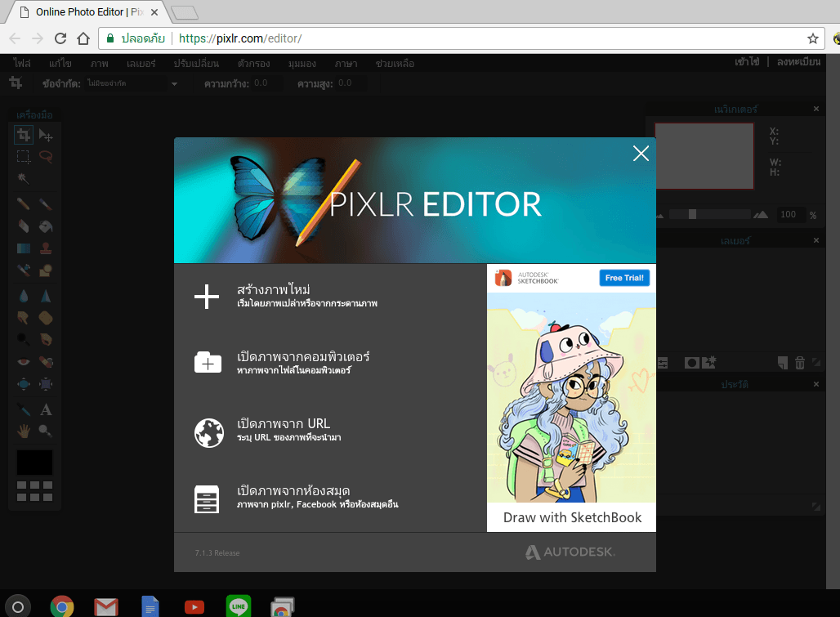This screenshot has width=840, height=617.
Task: Delete layer with the trash icon
Action: [x=800, y=363]
